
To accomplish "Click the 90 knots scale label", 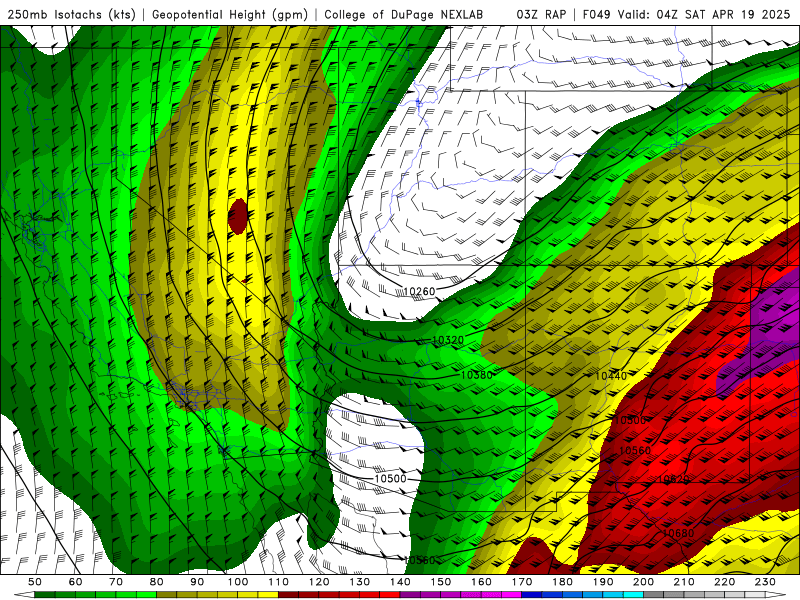I will click(197, 581).
